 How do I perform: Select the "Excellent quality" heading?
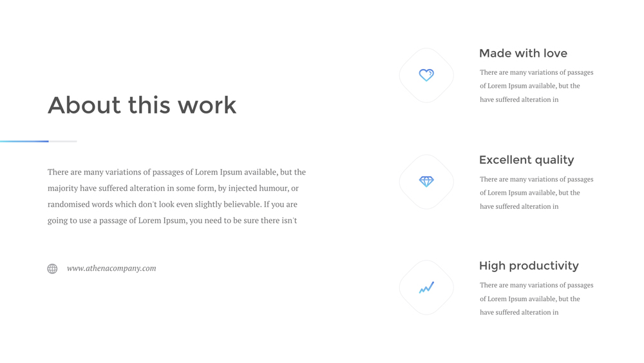click(526, 160)
